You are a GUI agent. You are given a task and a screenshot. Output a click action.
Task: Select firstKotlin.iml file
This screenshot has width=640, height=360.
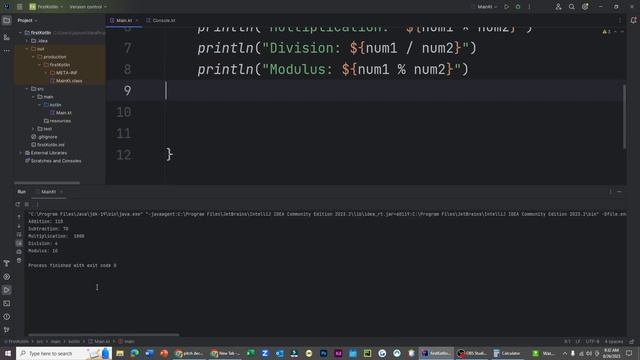[48, 145]
